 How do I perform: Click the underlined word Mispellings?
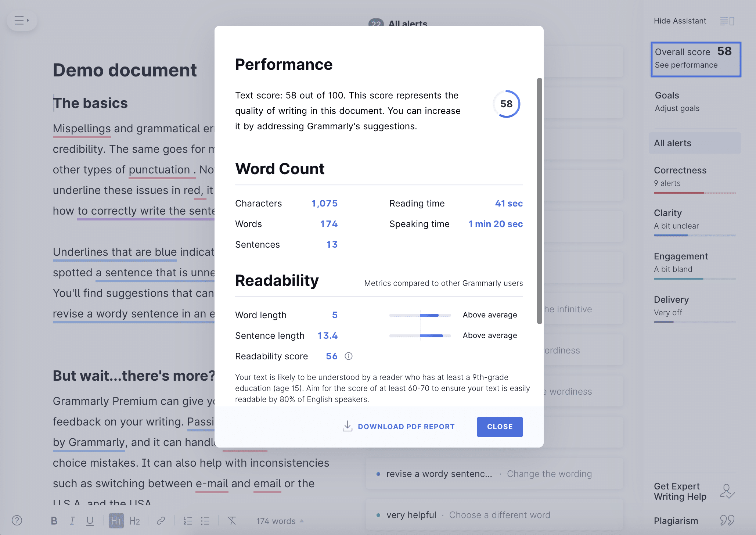tap(82, 129)
